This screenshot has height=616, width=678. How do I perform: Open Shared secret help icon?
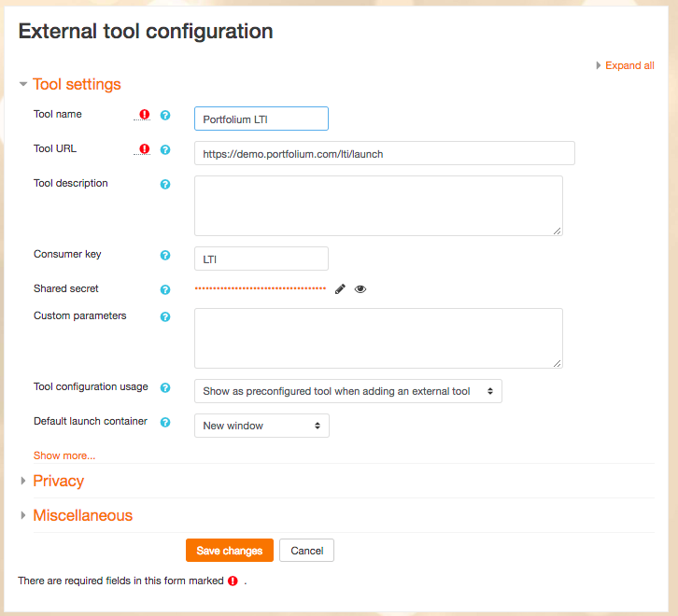[x=165, y=290]
